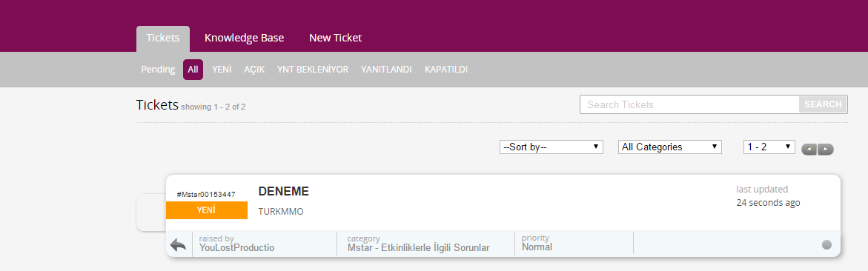
Task: Filter tickets by Pending
Action: pos(158,70)
